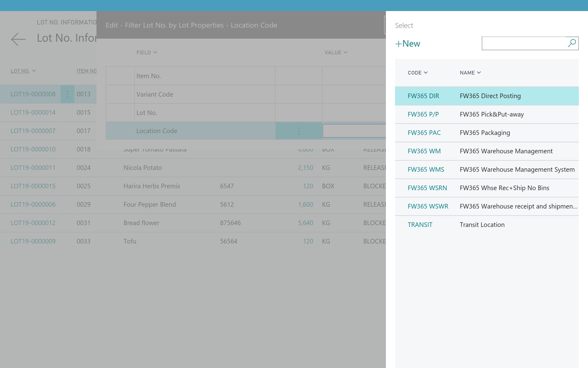Click the back arrow icon
The width and height of the screenshot is (588, 368).
18,39
